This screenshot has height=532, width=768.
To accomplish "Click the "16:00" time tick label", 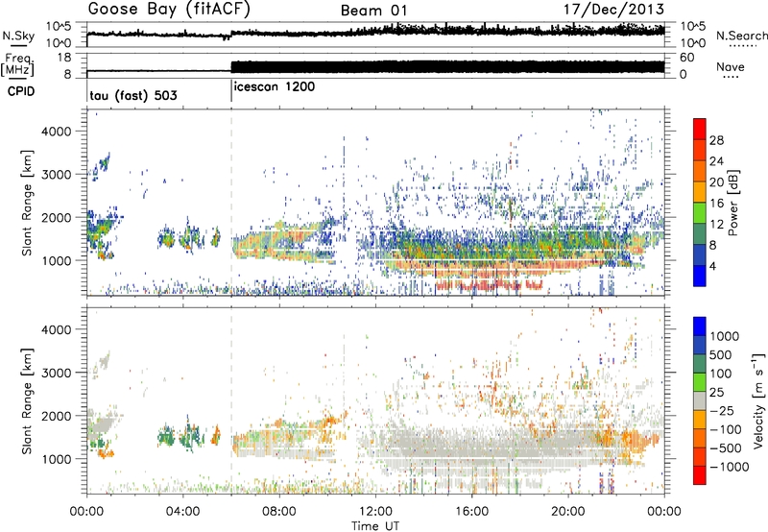I will pyautogui.click(x=471, y=512).
